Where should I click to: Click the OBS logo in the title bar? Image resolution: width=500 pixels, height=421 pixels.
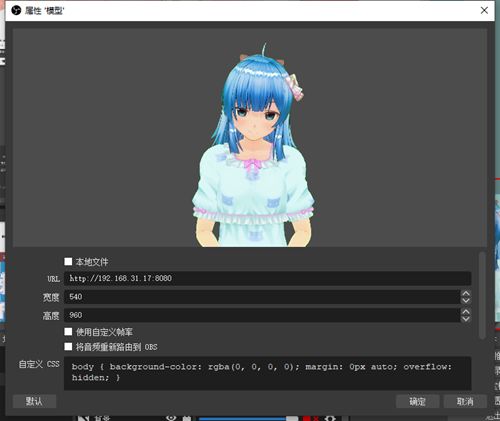[x=16, y=11]
